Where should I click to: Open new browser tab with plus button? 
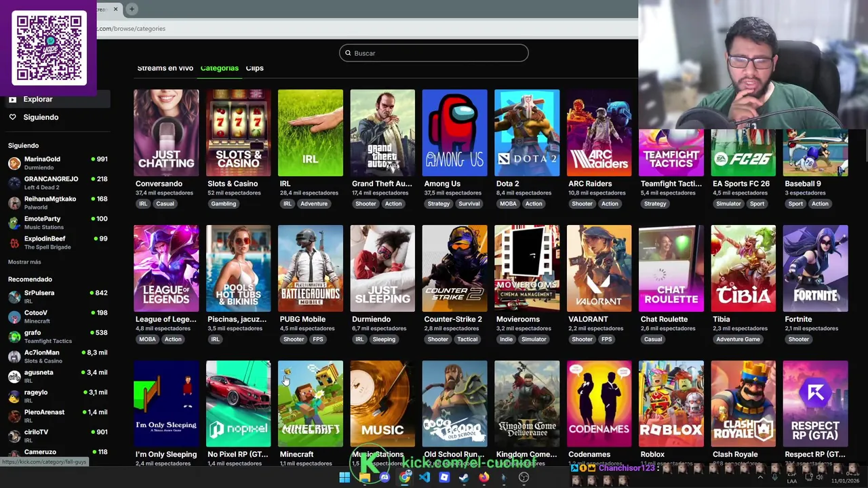[132, 9]
